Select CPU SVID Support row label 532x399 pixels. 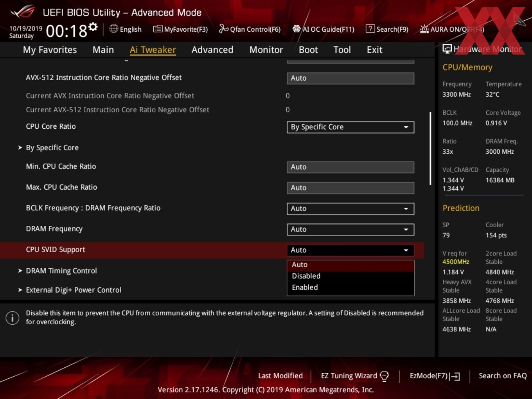point(56,250)
